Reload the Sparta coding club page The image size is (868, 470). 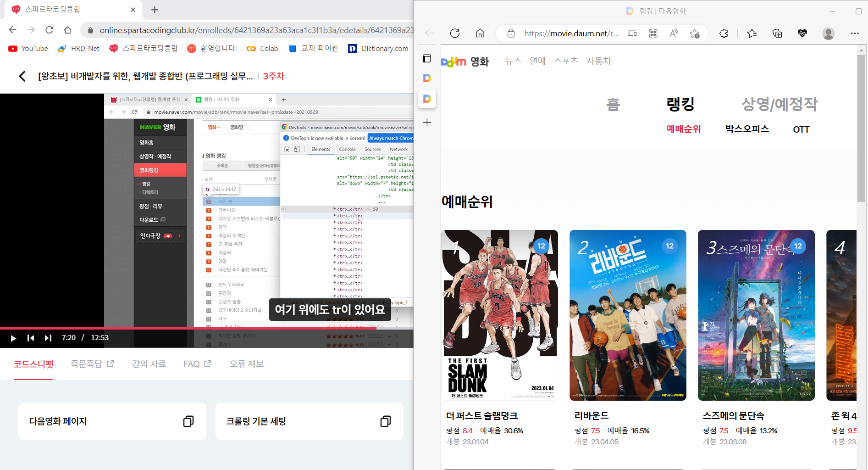click(x=49, y=30)
